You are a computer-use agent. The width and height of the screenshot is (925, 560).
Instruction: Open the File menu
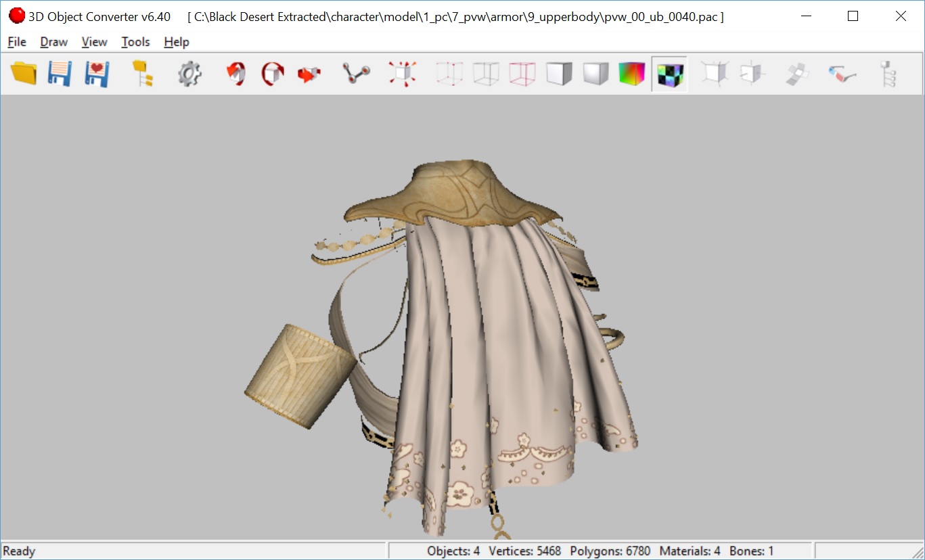pos(17,42)
